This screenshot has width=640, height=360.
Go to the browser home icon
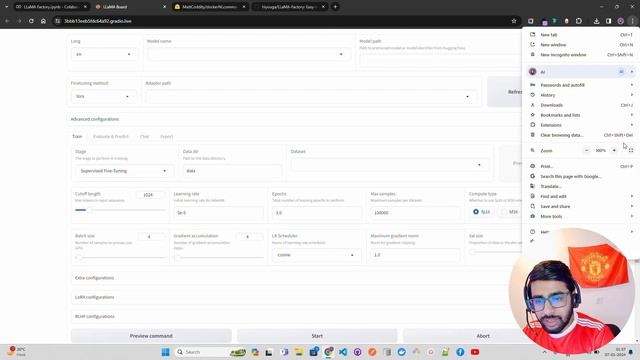tap(43, 21)
